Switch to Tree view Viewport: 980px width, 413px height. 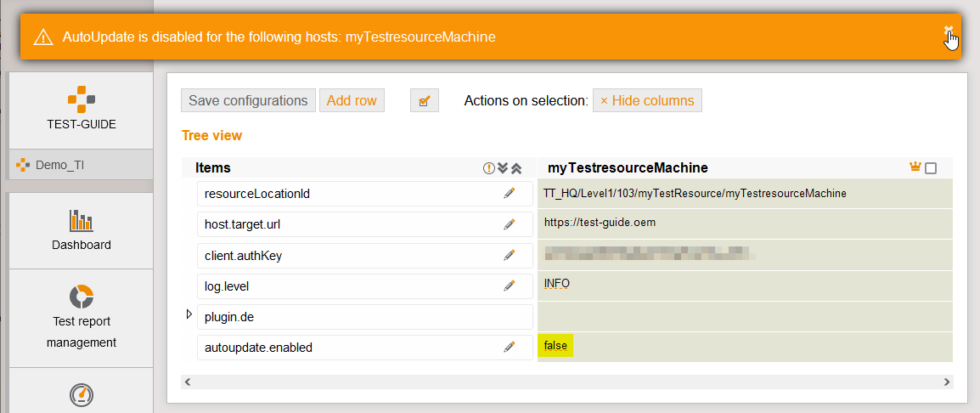pyautogui.click(x=211, y=135)
